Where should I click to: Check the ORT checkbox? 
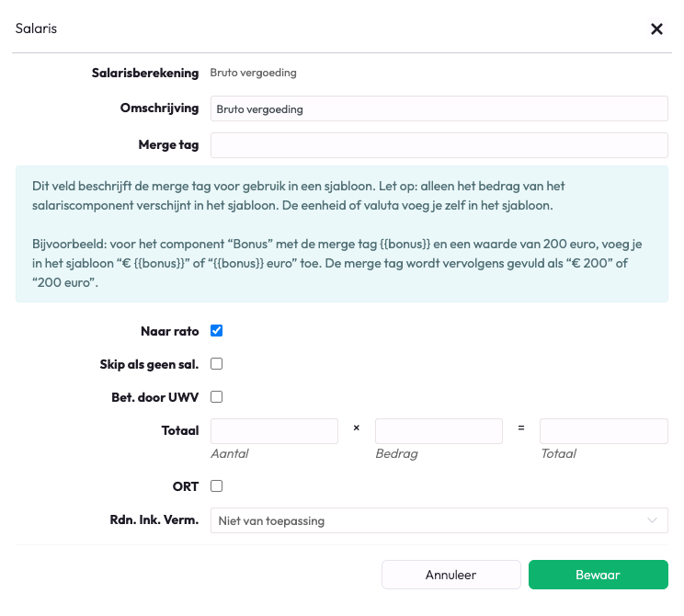(x=217, y=486)
